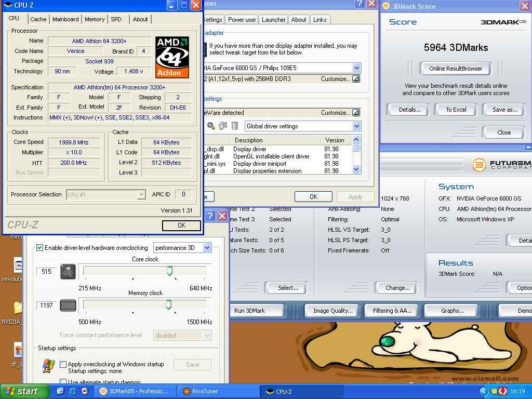Click Save as... in the 3DMark Score window
The width and height of the screenshot is (532, 399).
504,110
